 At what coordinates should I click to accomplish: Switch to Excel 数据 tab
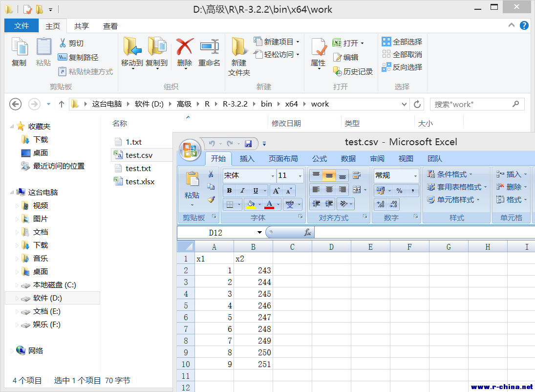(x=348, y=159)
